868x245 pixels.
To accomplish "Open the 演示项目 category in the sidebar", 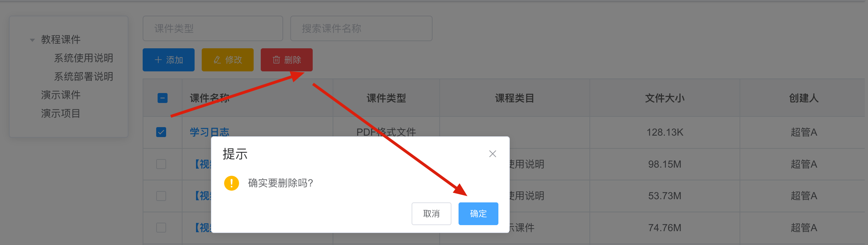I will [61, 113].
